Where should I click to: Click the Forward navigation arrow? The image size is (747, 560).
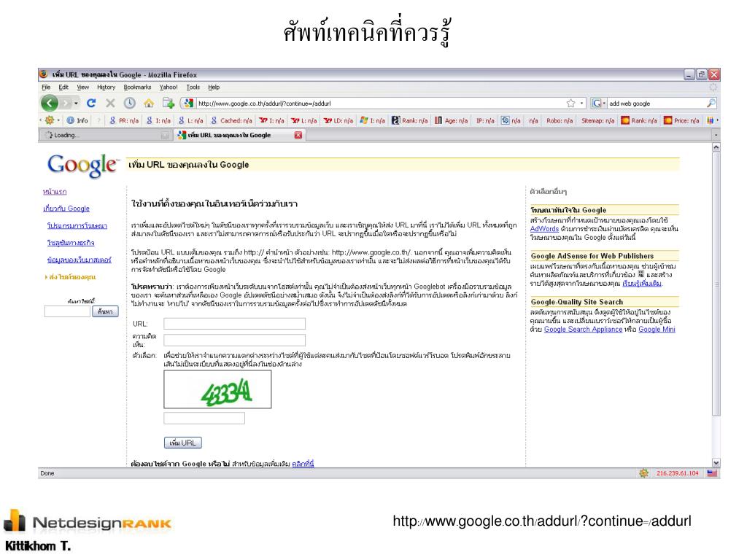pyautogui.click(x=66, y=103)
